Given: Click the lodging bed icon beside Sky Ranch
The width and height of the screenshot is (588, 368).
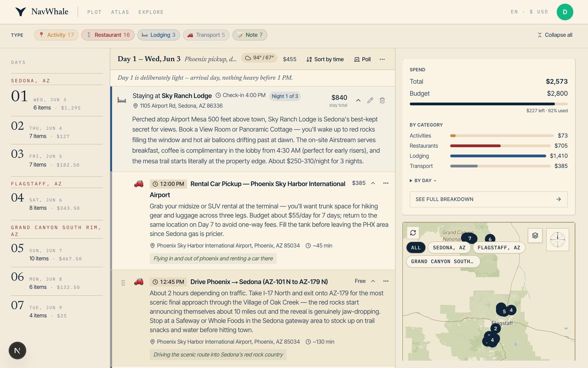Looking at the screenshot, I should [122, 100].
